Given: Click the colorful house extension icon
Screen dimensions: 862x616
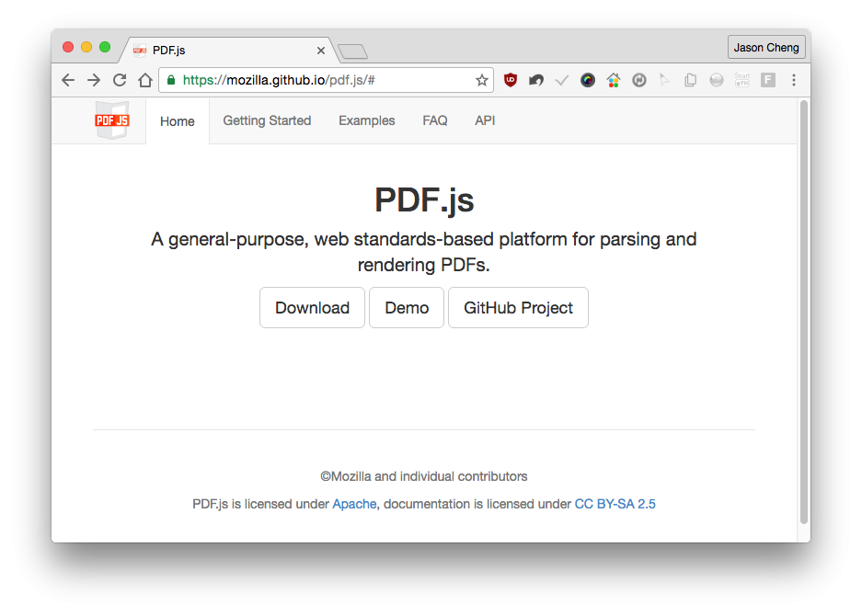Looking at the screenshot, I should [x=614, y=80].
